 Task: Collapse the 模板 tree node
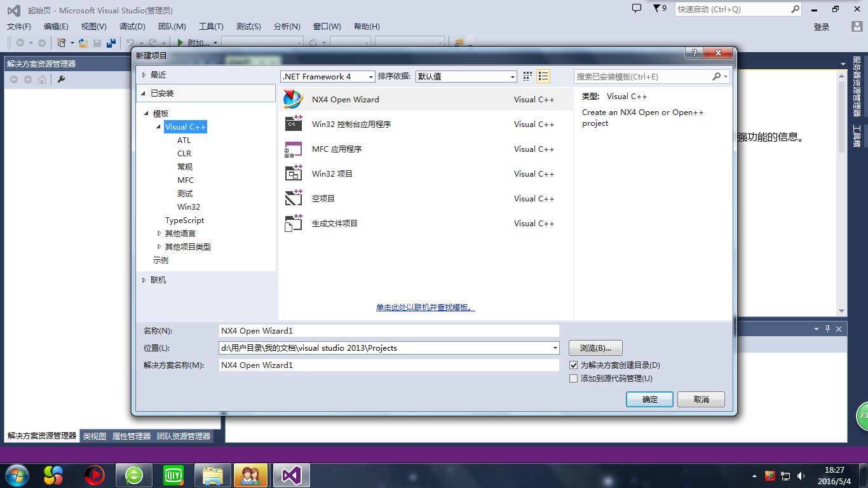(x=147, y=113)
